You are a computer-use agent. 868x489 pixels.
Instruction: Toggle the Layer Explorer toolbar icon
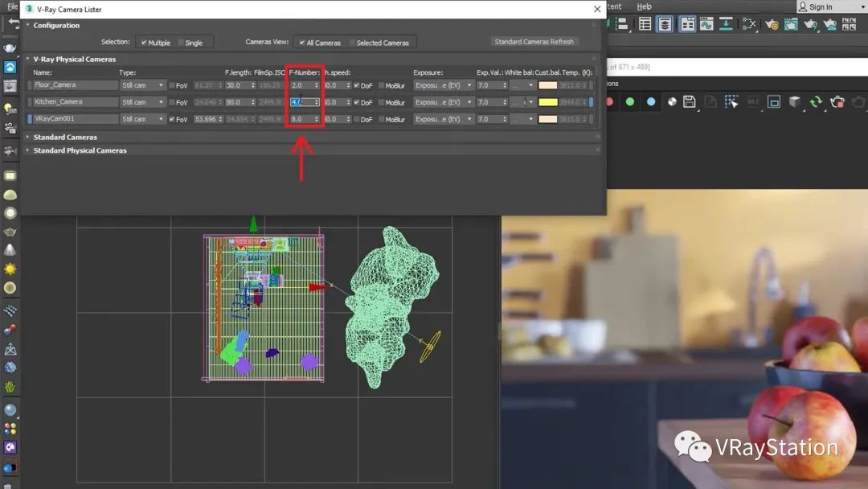(x=665, y=24)
